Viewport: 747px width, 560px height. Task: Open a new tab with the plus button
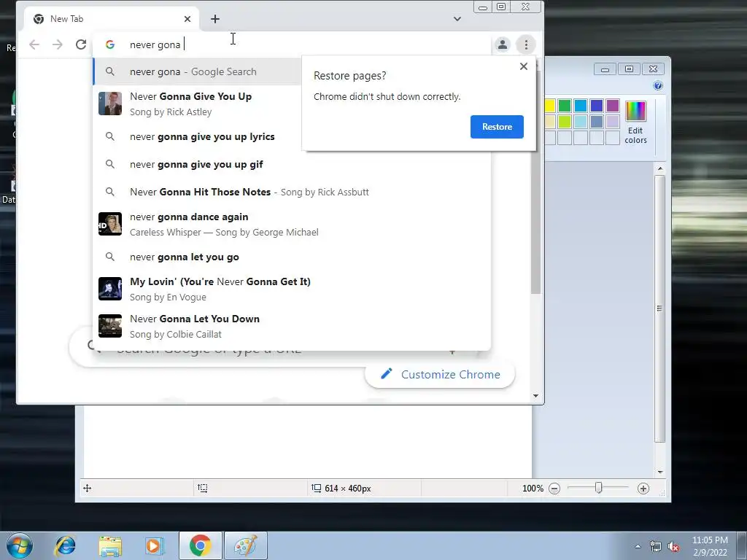click(x=215, y=18)
